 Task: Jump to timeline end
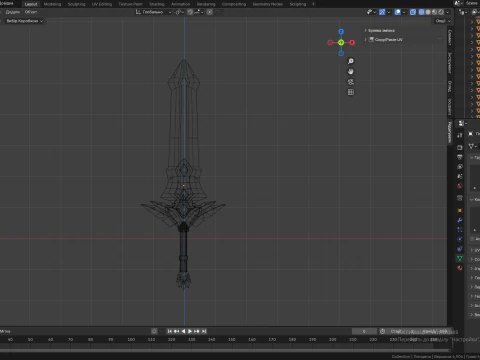click(x=204, y=331)
